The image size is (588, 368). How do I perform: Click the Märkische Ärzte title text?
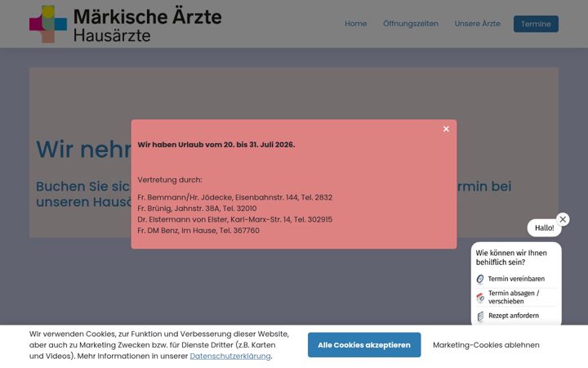(147, 17)
